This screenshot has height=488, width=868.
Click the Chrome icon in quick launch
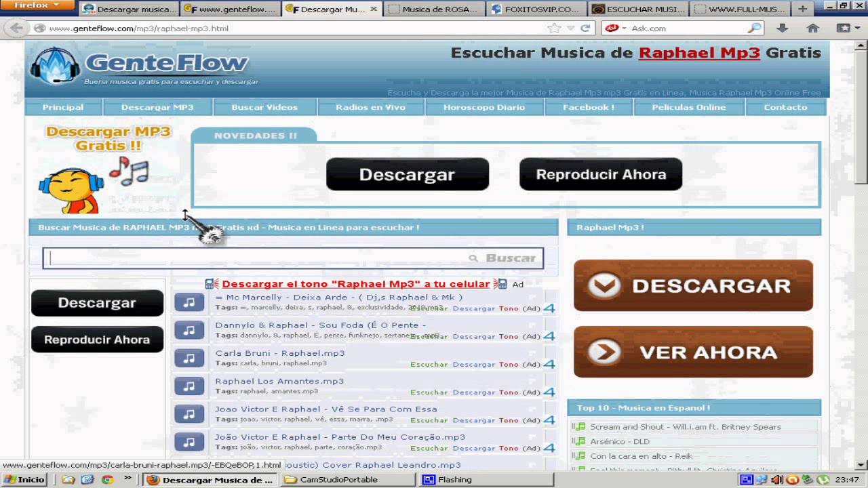click(x=107, y=480)
